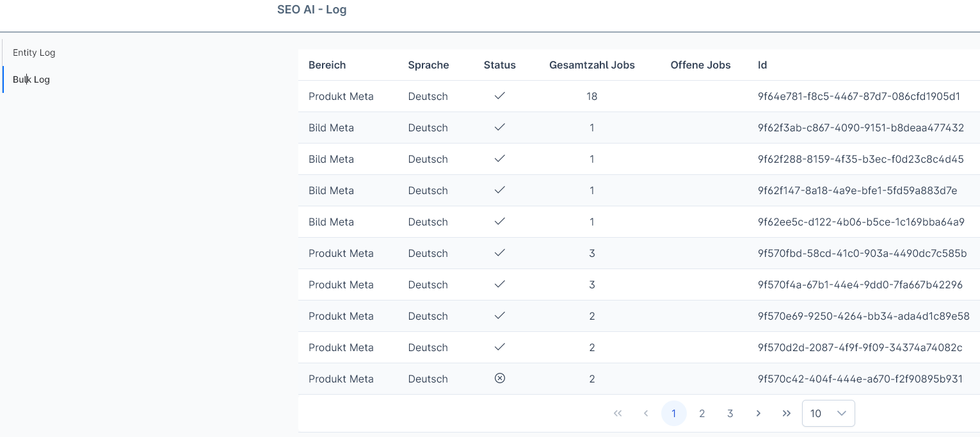Viewport: 980px width, 437px height.
Task: Jump to last page using double-right arrows
Action: [787, 413]
